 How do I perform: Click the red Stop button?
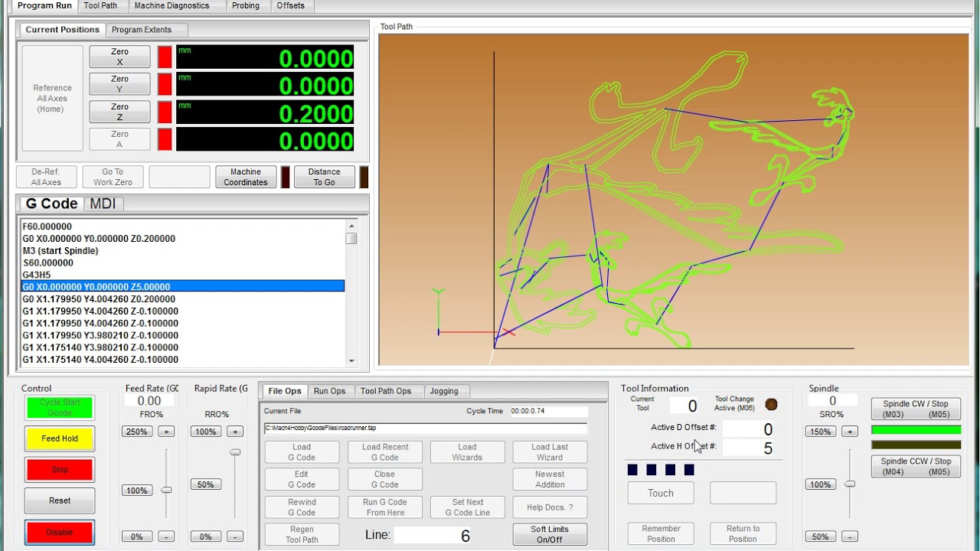[60, 469]
